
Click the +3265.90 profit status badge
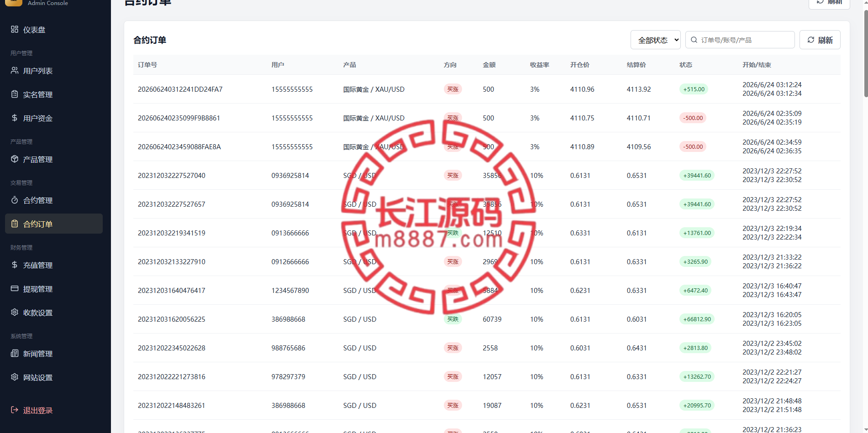coord(695,261)
